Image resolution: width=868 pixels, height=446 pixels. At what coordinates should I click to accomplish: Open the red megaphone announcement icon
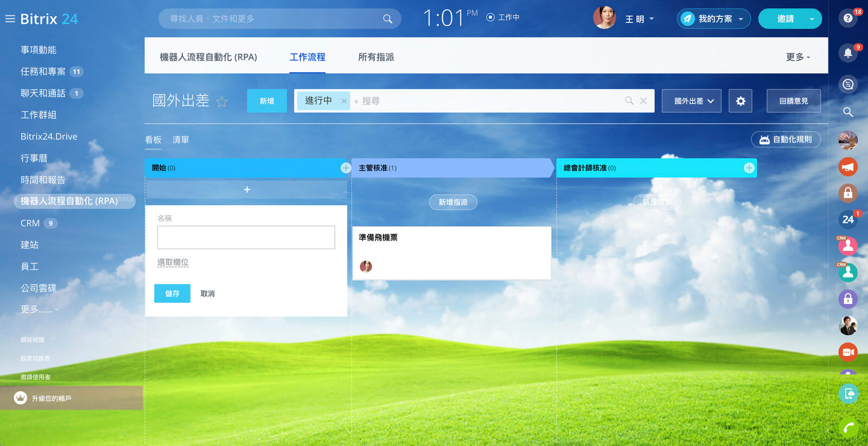pyautogui.click(x=848, y=167)
